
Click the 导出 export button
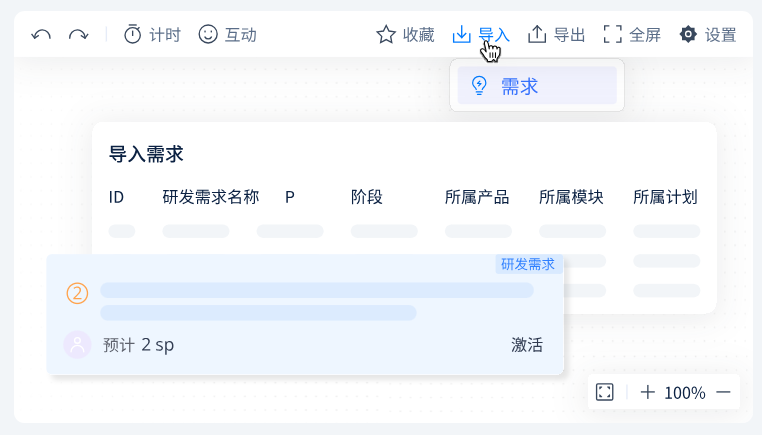click(556, 35)
